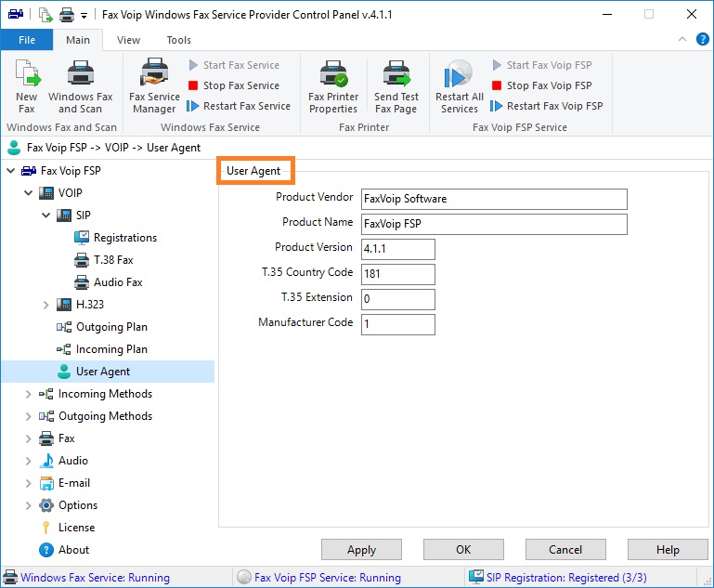Start Fax Voip FSP service

[542, 65]
